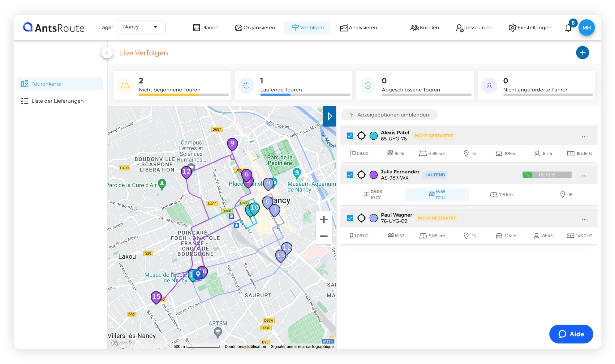The image size is (615, 364).
Task: Click the blue plus add button
Action: [x=582, y=53]
